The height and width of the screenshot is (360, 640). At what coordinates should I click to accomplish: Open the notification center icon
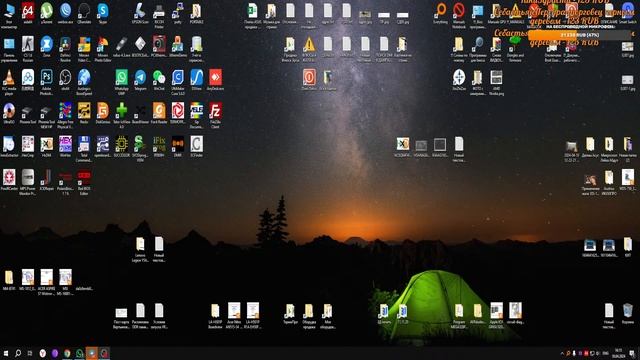pos(632,353)
